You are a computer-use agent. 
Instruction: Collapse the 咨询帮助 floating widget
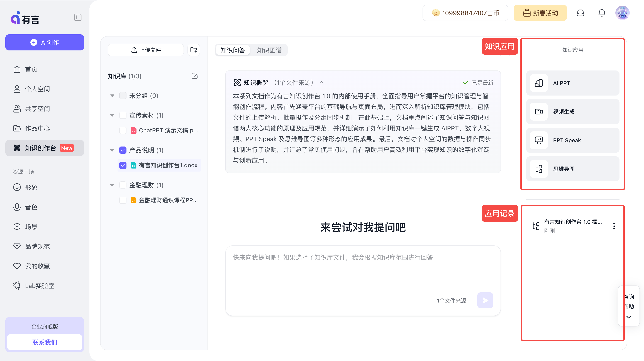pyautogui.click(x=628, y=317)
